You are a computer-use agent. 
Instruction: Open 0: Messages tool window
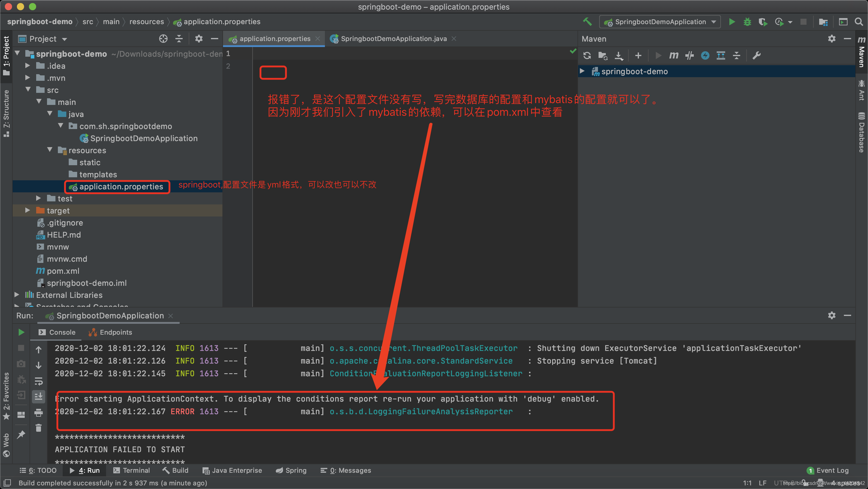[x=346, y=471]
